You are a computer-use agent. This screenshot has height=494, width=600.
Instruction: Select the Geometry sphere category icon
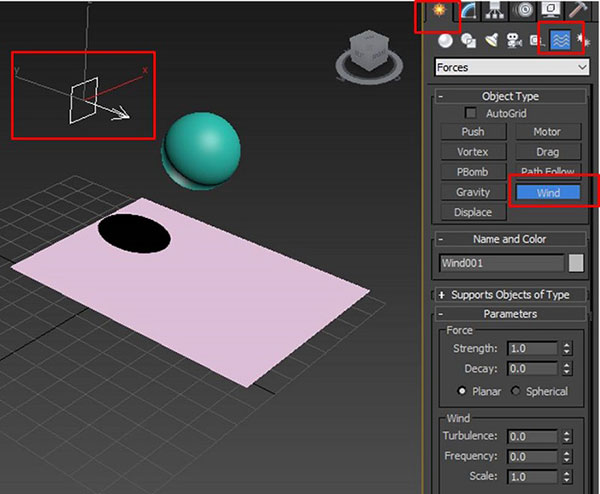445,41
